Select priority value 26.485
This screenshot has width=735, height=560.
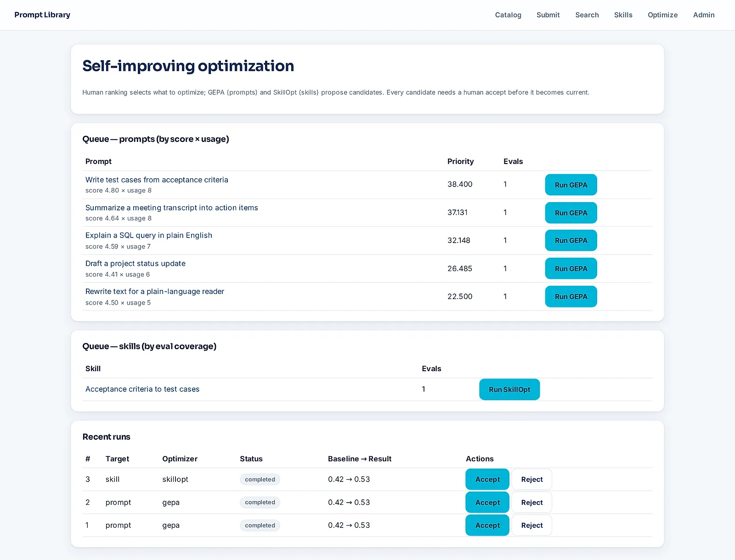tap(460, 268)
